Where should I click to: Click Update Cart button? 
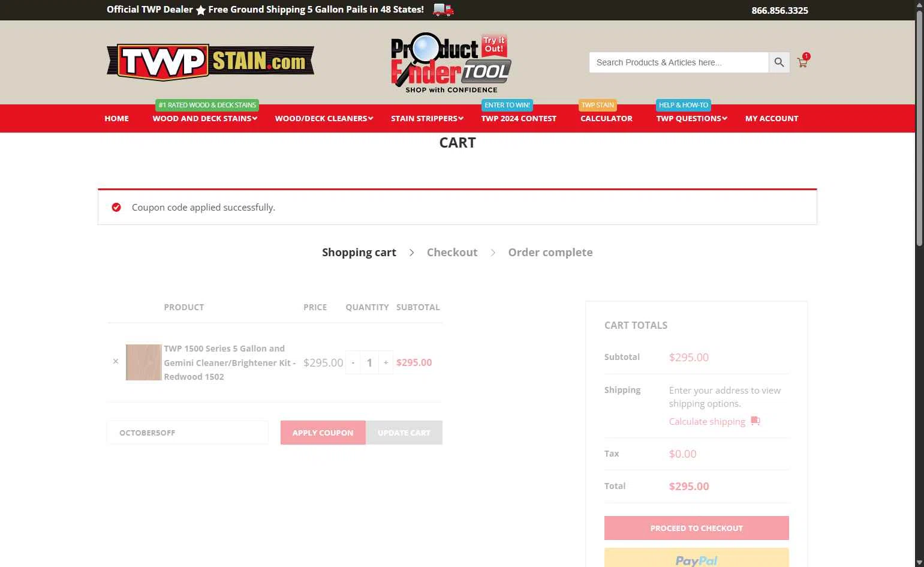tap(404, 433)
